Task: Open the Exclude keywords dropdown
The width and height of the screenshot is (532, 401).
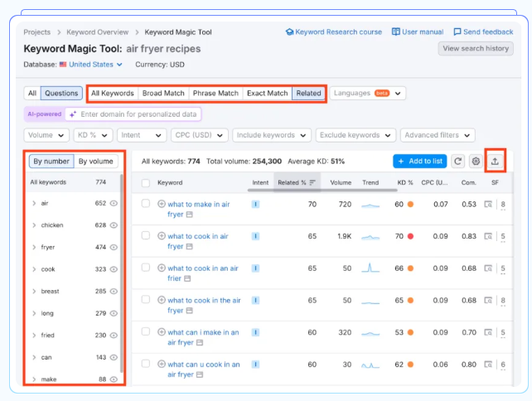Action: click(x=355, y=135)
